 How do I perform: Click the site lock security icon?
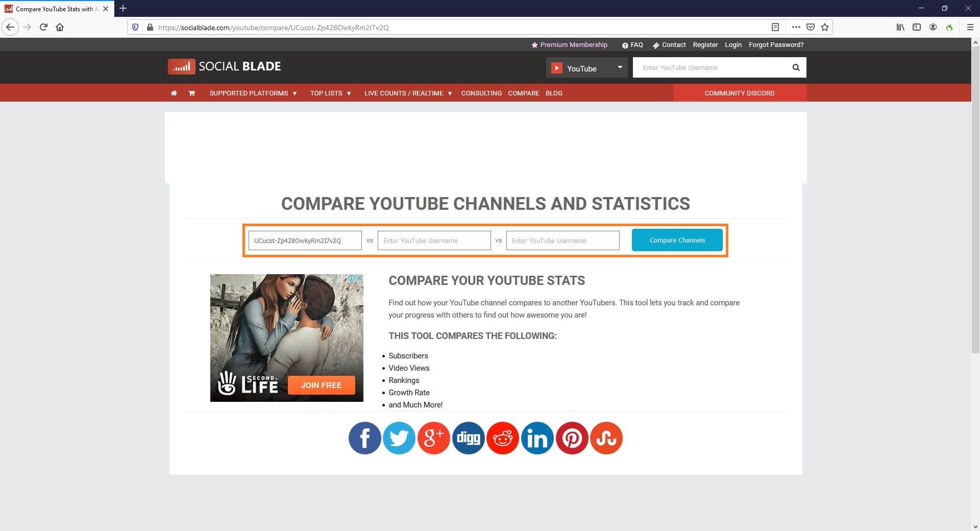pos(150,27)
